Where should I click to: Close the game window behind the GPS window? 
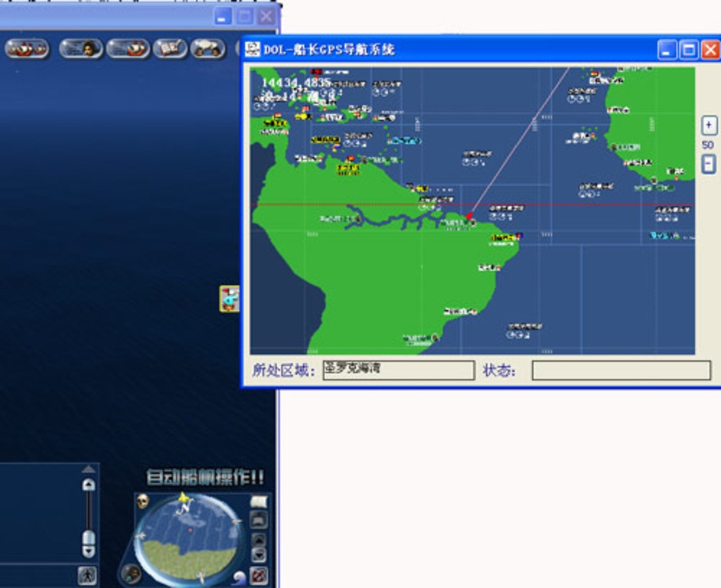click(x=266, y=17)
